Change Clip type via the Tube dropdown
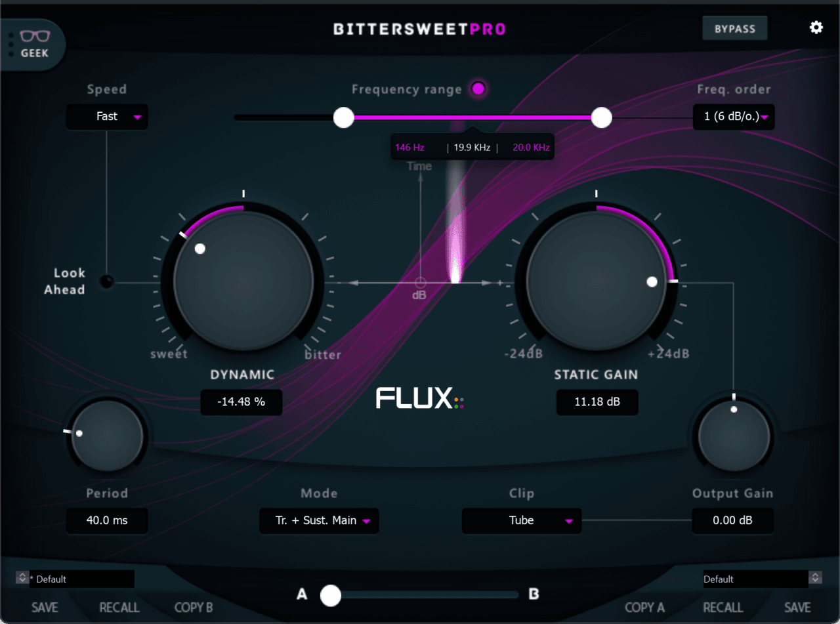This screenshot has width=840, height=624. pos(521,521)
